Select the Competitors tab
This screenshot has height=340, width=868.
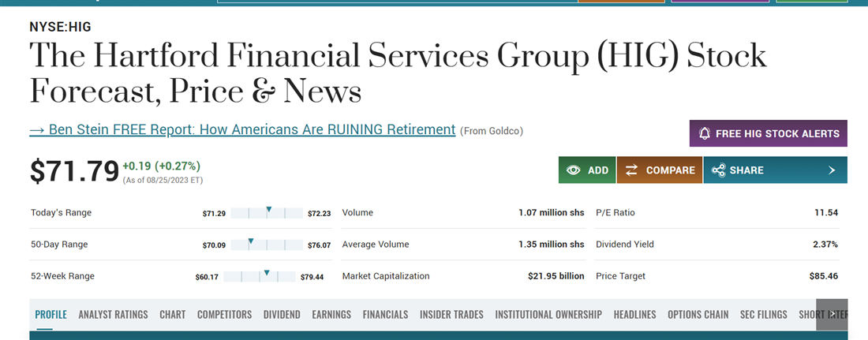pos(224,314)
